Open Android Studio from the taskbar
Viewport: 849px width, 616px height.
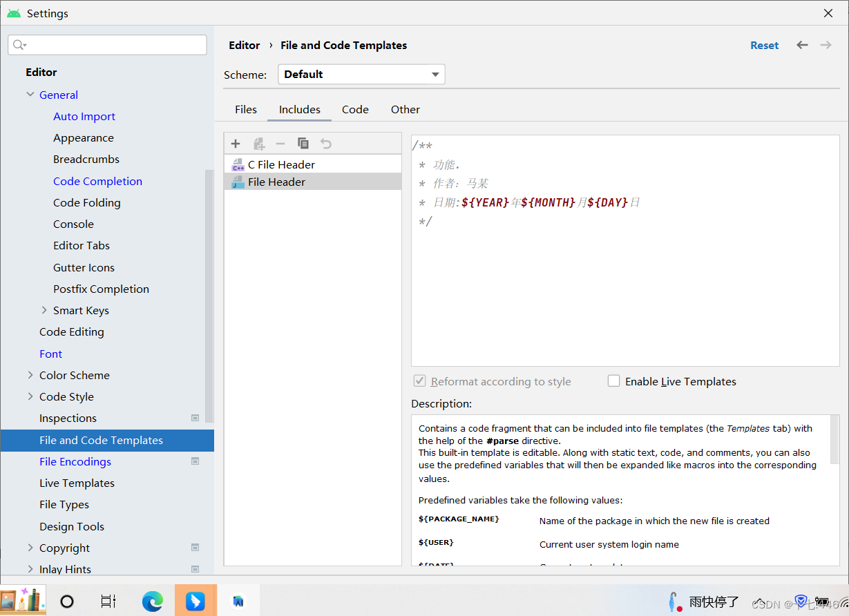[x=238, y=600]
